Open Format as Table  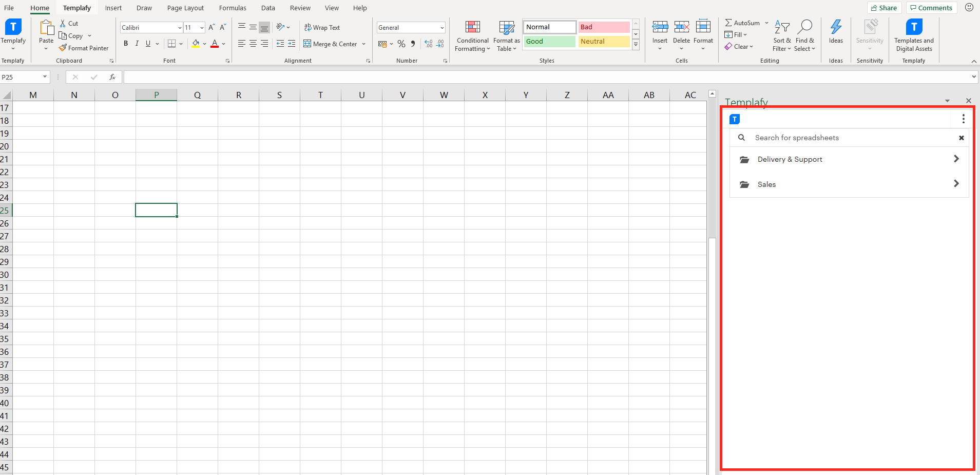(506, 35)
